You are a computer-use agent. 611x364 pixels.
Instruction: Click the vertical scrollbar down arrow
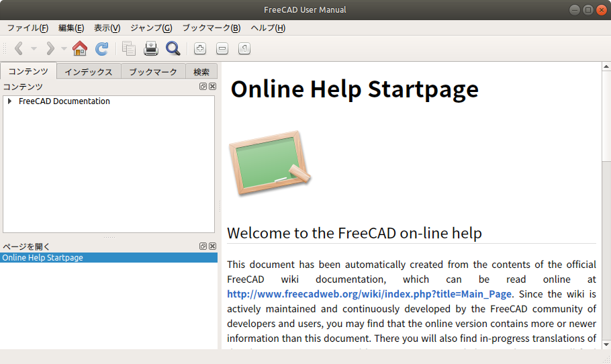pyautogui.click(x=606, y=345)
